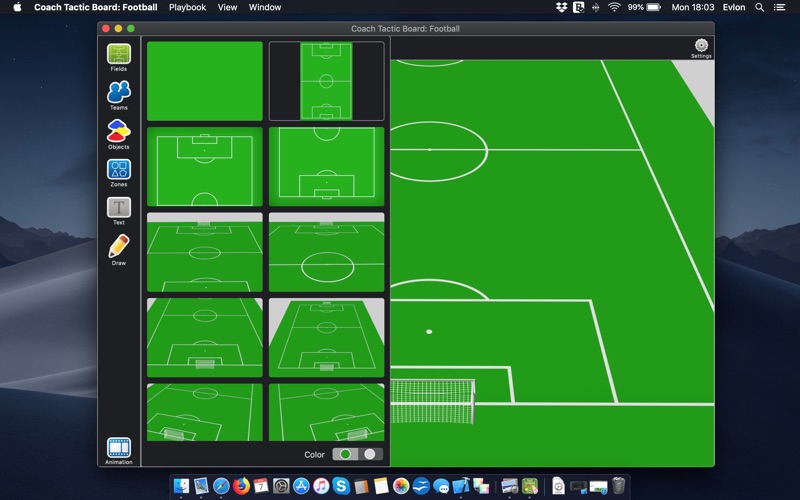
Task: Select 3D midfield view with large center circle
Action: 327,252
